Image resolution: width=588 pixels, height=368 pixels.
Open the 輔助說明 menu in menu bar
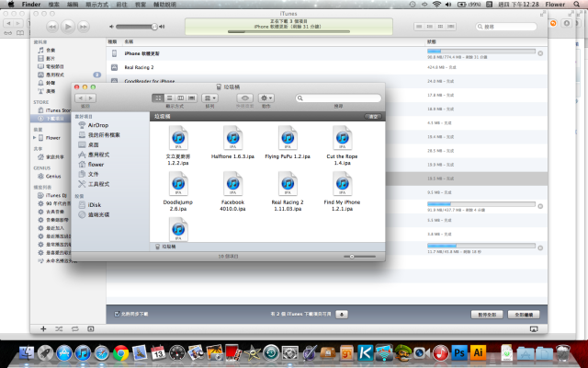(x=164, y=5)
